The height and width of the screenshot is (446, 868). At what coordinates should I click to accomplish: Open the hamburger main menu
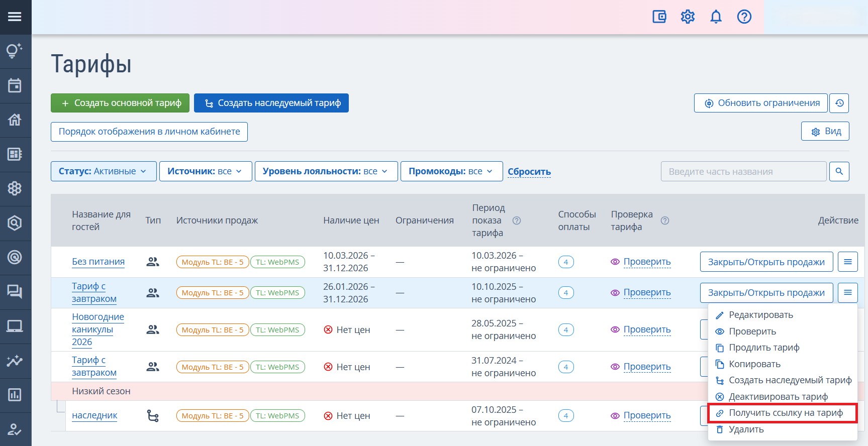tap(15, 17)
